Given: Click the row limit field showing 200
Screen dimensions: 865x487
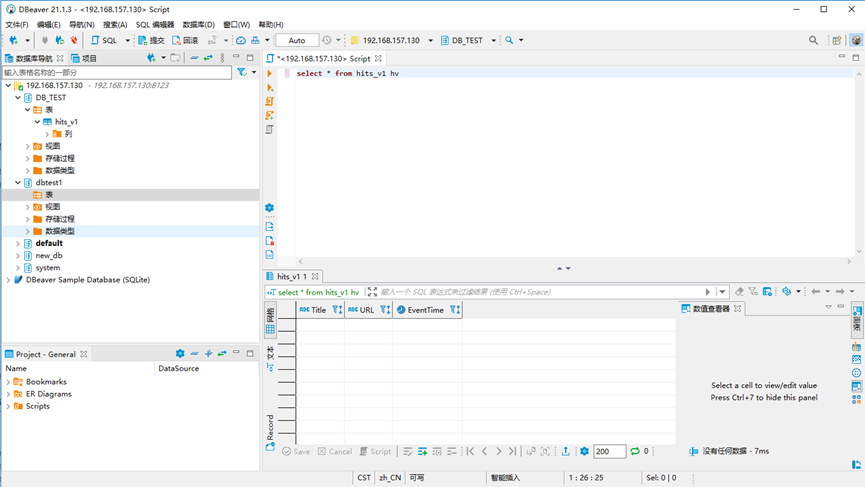Looking at the screenshot, I should pyautogui.click(x=609, y=451).
